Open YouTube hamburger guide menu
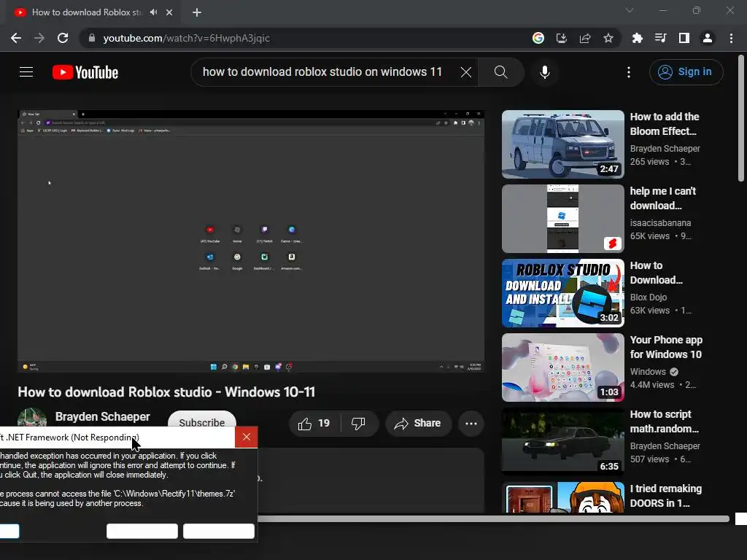 pyautogui.click(x=26, y=72)
